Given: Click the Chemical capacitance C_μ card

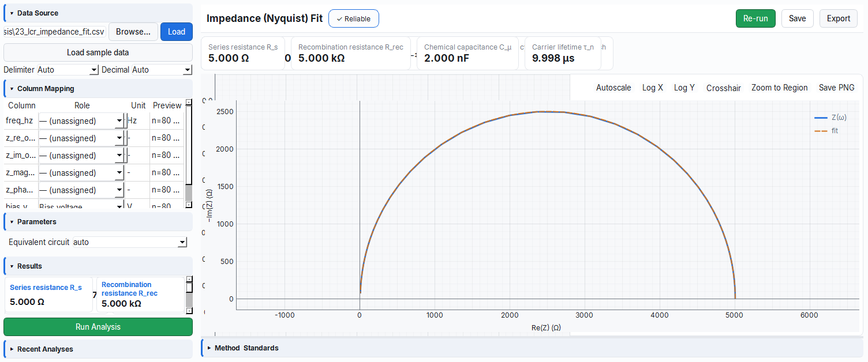Looking at the screenshot, I should click(467, 53).
